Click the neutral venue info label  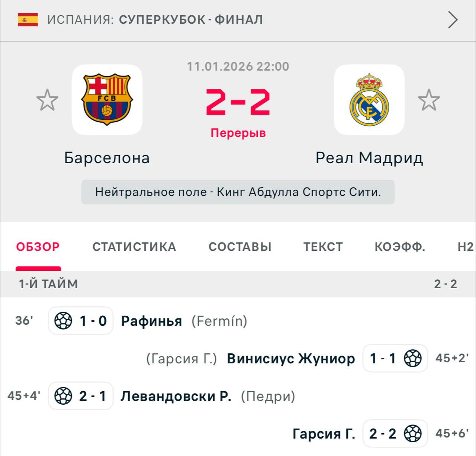coord(238,192)
